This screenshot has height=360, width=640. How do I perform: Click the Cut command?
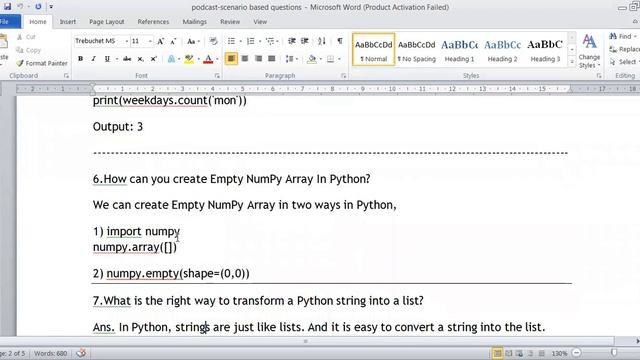coord(26,37)
